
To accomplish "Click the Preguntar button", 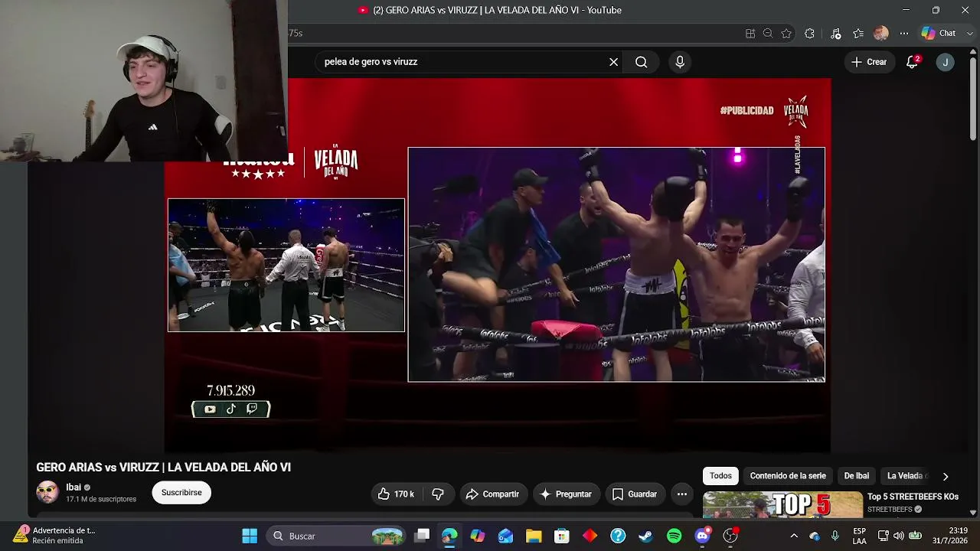I will point(566,494).
